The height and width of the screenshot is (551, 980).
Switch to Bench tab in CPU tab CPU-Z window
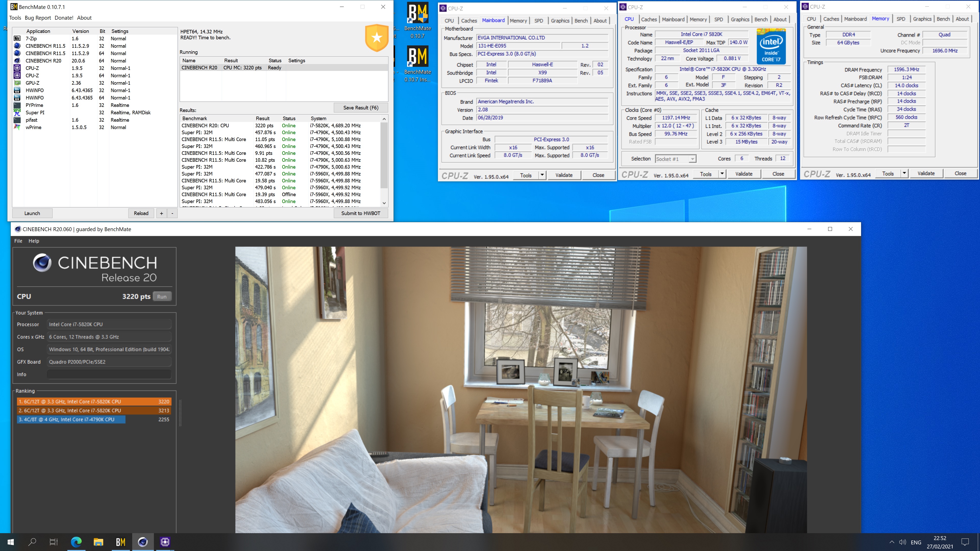point(761,19)
